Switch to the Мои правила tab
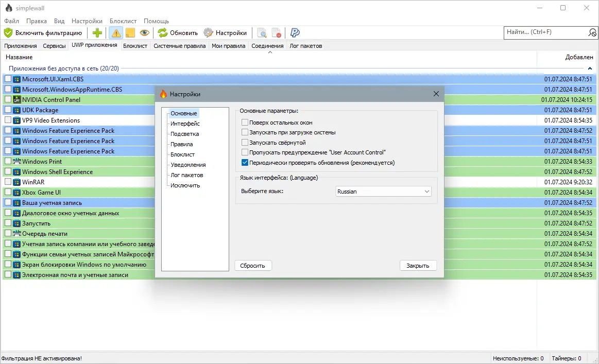Image resolution: width=599 pixels, height=364 pixels. 229,46
